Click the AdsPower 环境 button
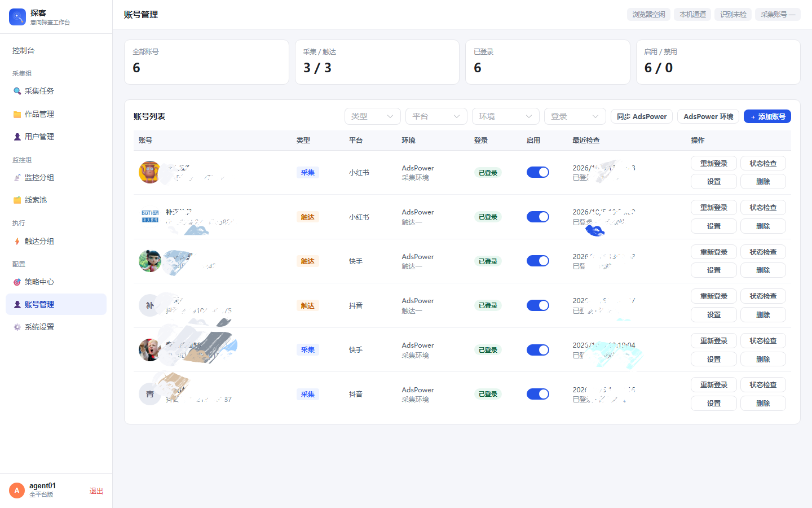This screenshot has width=812, height=508. pos(708,116)
